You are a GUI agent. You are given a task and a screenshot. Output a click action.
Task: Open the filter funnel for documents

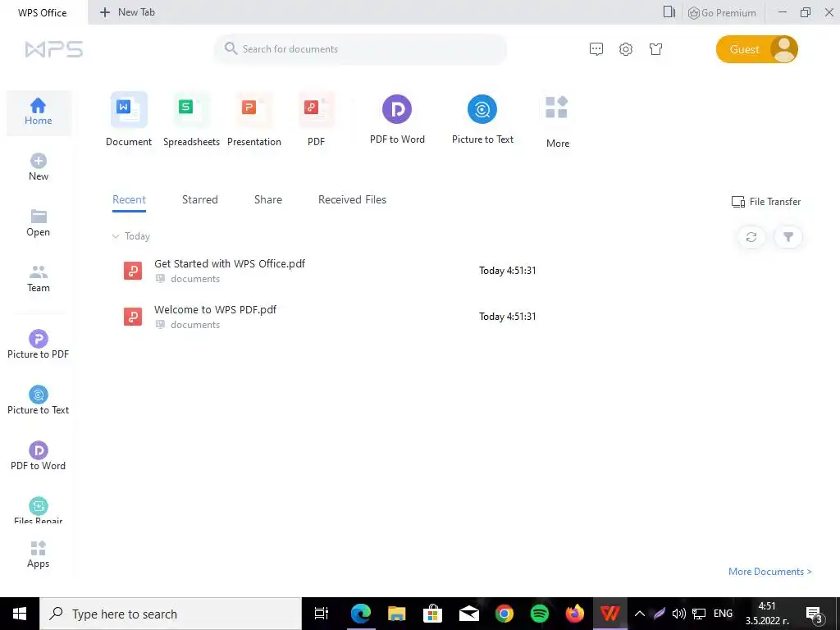(x=788, y=237)
